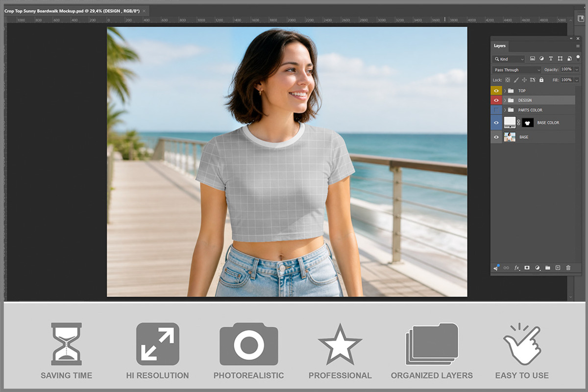Toggle layer filtering on/off switch
This screenshot has height=392, width=588.
578,58
